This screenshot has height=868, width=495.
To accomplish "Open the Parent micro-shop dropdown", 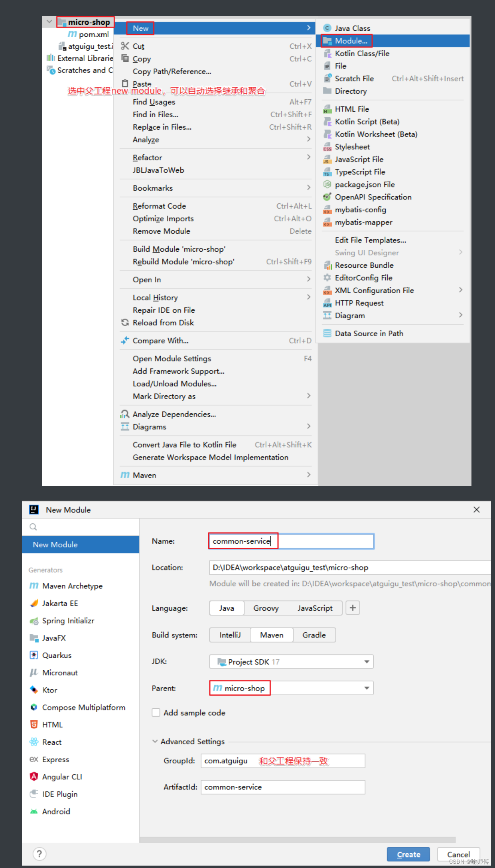I will coord(291,688).
